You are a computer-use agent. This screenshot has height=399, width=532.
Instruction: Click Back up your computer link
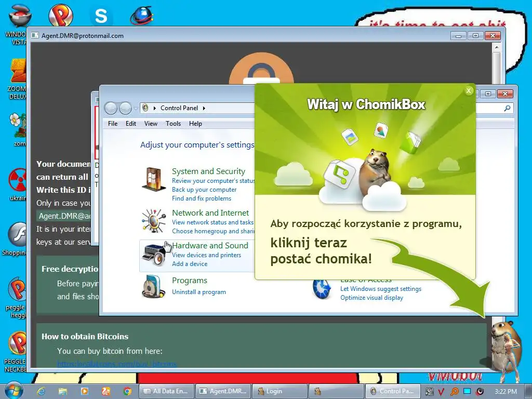pos(204,190)
